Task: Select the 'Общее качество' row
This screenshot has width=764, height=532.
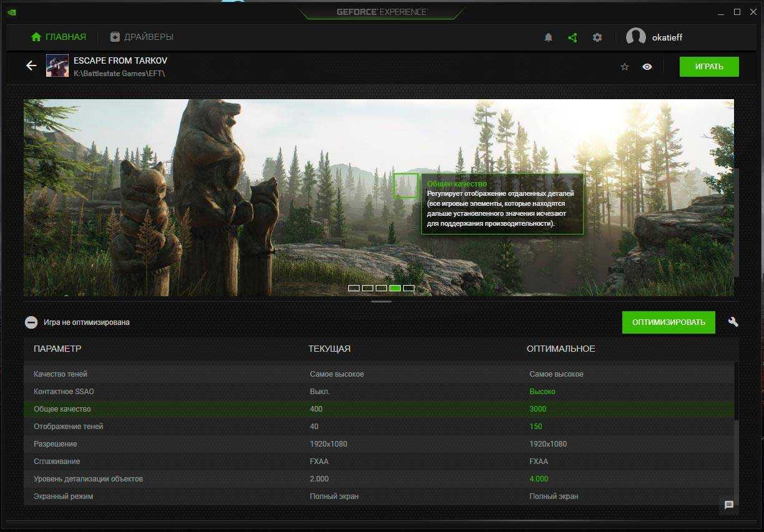Action: click(x=379, y=409)
